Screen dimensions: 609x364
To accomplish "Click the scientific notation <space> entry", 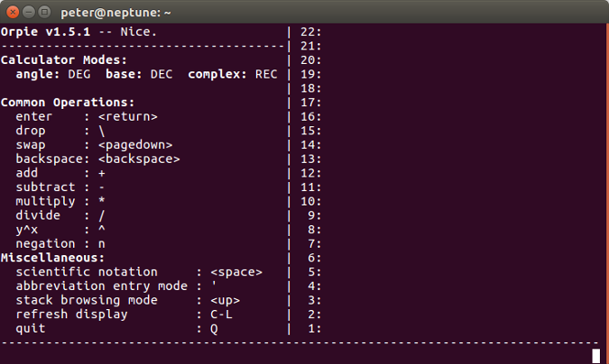I will click(x=139, y=271).
